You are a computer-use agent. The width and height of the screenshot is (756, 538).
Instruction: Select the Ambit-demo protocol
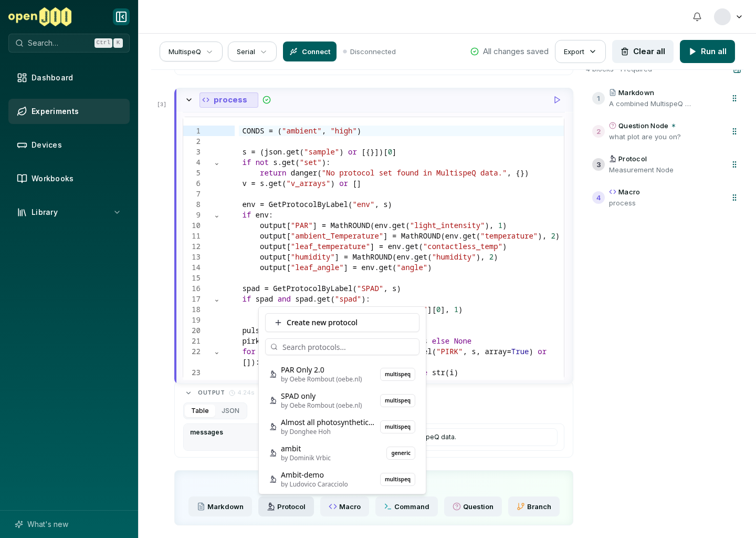(342, 479)
